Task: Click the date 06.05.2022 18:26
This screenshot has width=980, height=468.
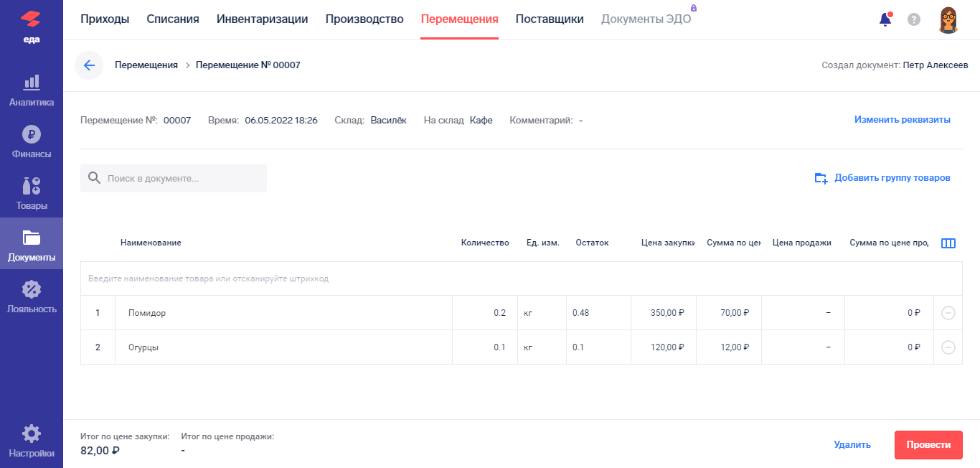Action: 281,120
